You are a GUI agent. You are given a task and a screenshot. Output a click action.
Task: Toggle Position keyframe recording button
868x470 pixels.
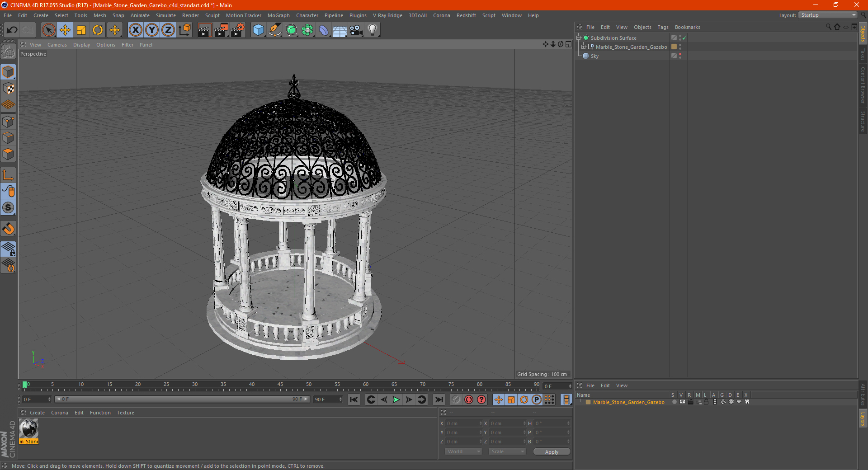[499, 399]
